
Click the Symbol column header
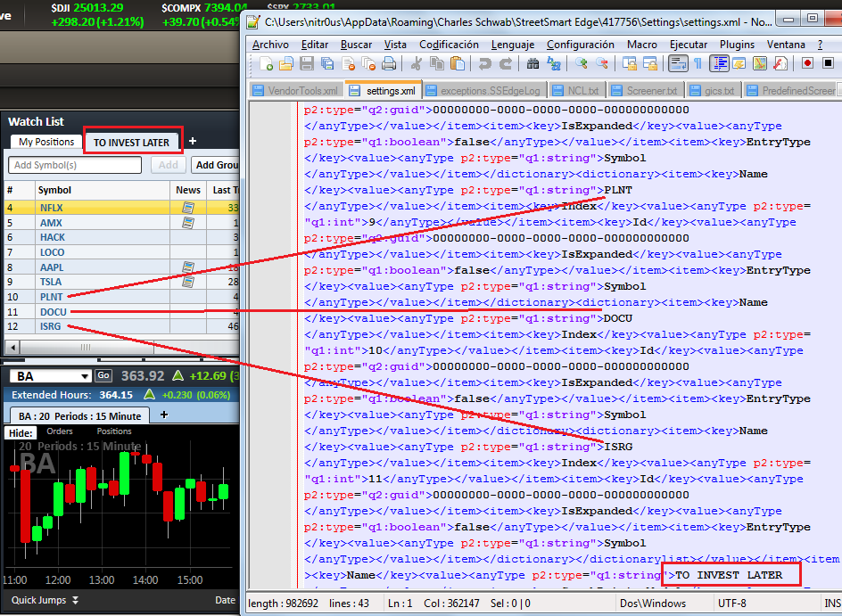pos(103,190)
